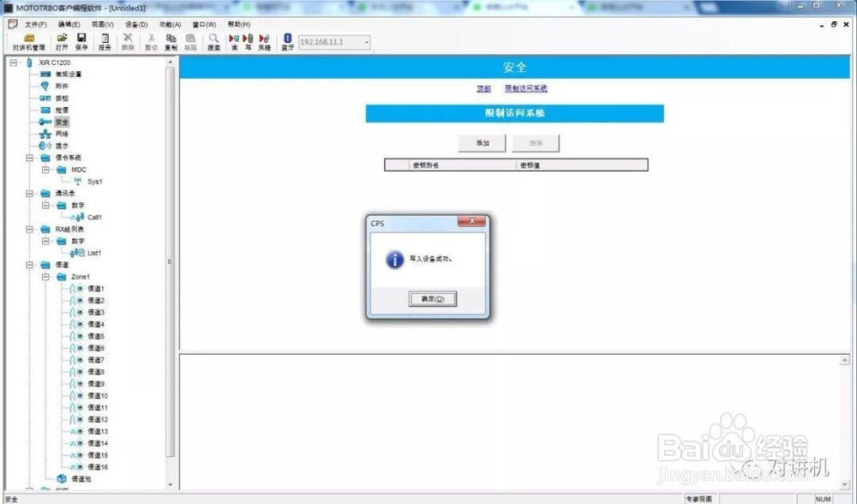Click the 粘贴 paste toolbar icon
Viewport: 857px width, 504px height.
click(x=190, y=42)
